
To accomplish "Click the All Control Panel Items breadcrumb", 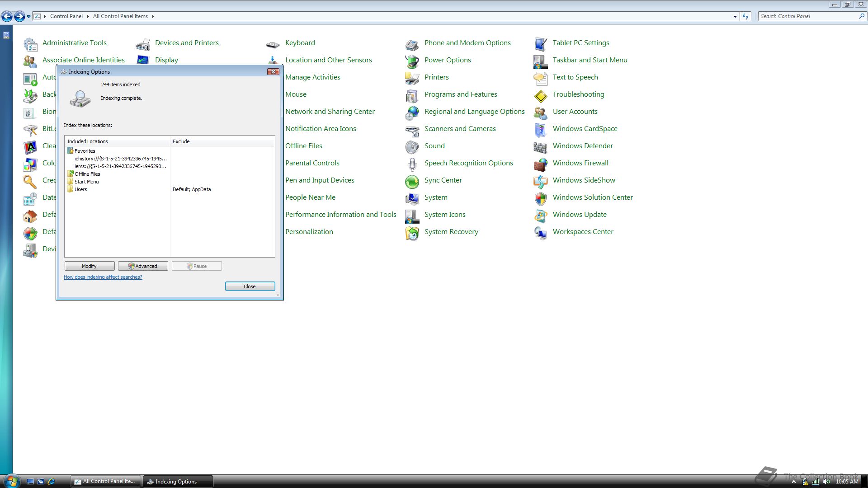I will click(120, 16).
